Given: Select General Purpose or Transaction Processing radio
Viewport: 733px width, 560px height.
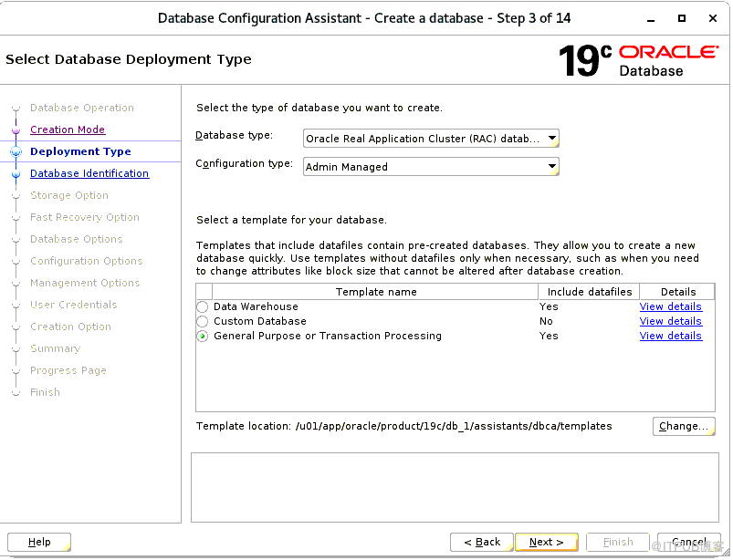Looking at the screenshot, I should tap(203, 337).
